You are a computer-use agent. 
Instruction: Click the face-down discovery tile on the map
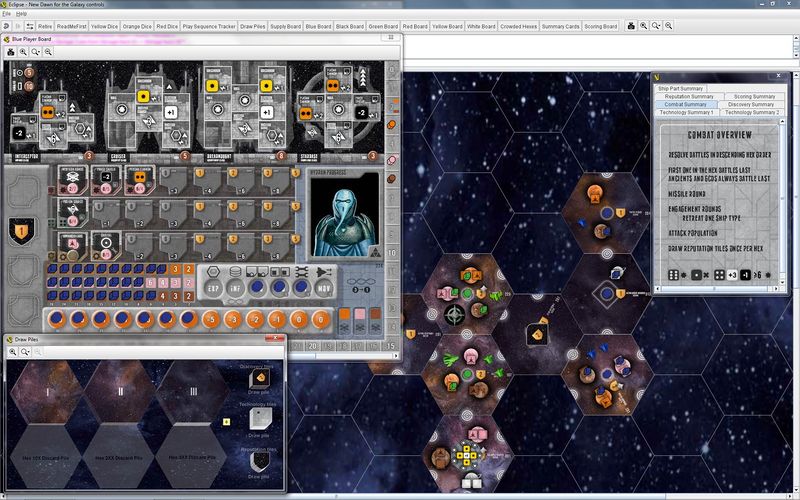[x=537, y=335]
